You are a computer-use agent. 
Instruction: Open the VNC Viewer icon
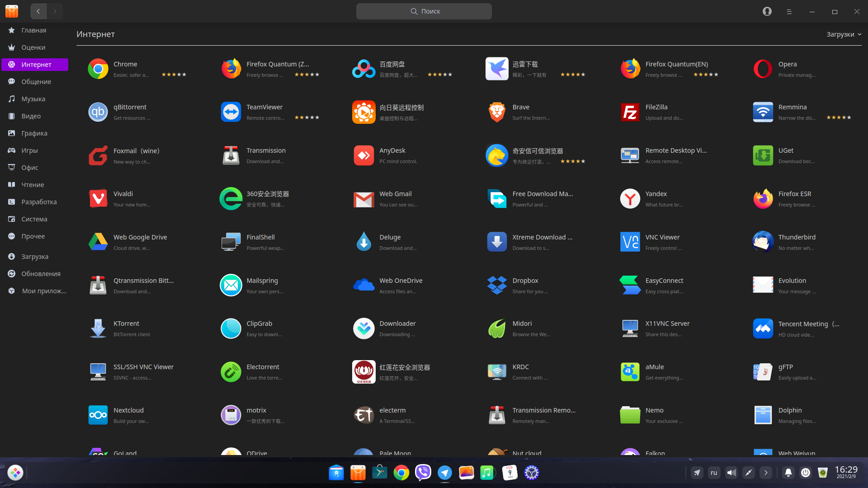[630, 242]
